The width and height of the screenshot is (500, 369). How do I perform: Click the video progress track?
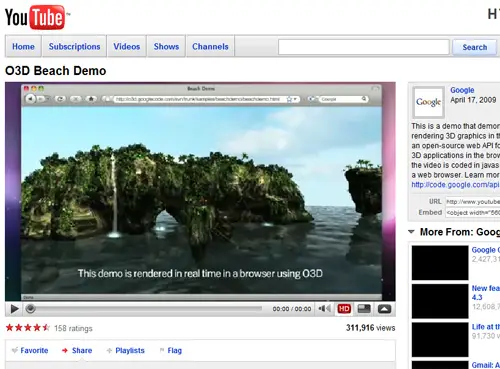click(x=148, y=309)
